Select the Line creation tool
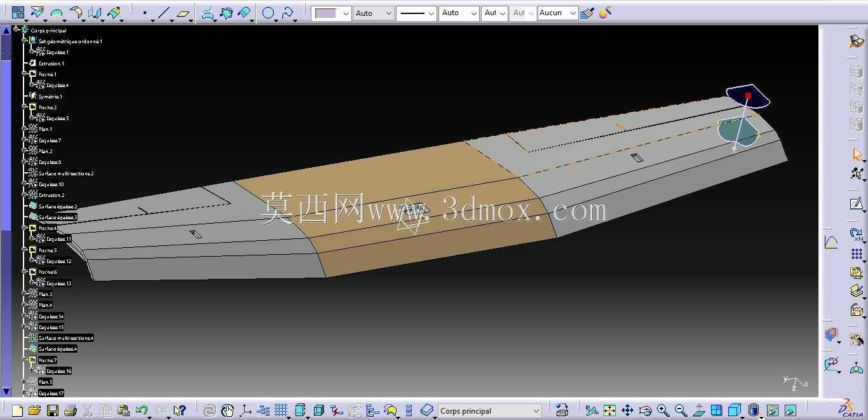Screen dimensions: 868x420 click(x=164, y=13)
